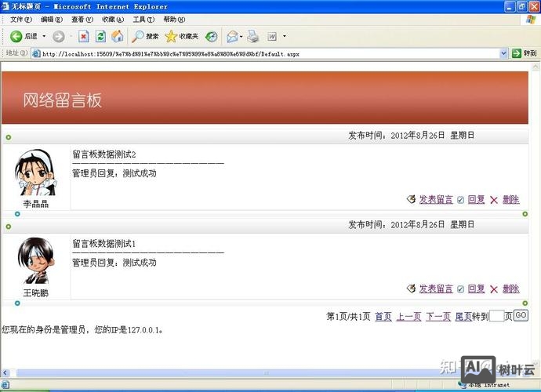The image size is (541, 392).
Task: Open the 文件 menu
Action: pyautogui.click(x=20, y=20)
